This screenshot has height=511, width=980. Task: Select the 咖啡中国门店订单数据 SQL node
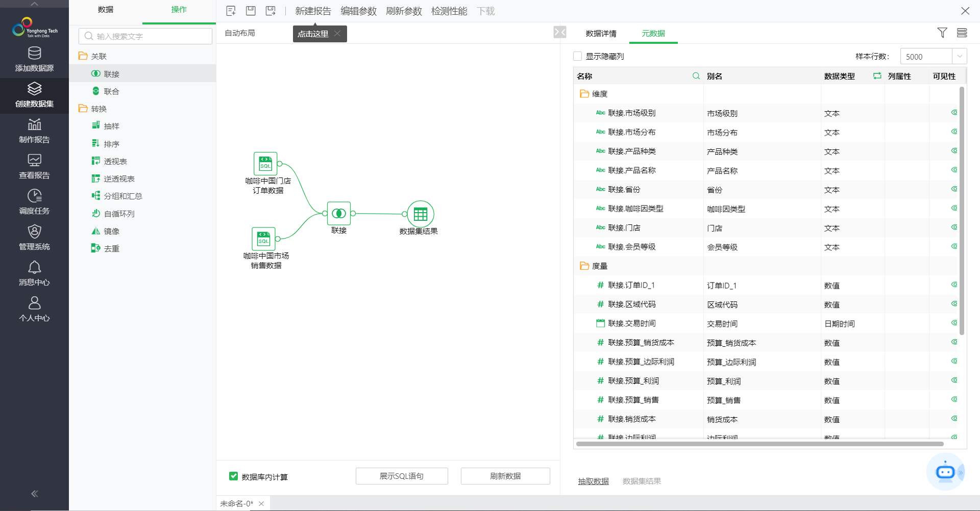coord(265,164)
